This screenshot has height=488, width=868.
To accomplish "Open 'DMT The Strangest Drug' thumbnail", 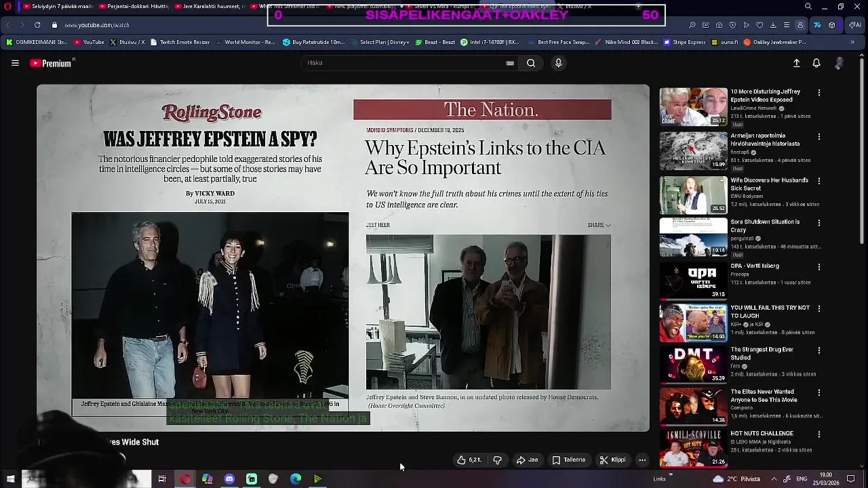I will point(693,365).
